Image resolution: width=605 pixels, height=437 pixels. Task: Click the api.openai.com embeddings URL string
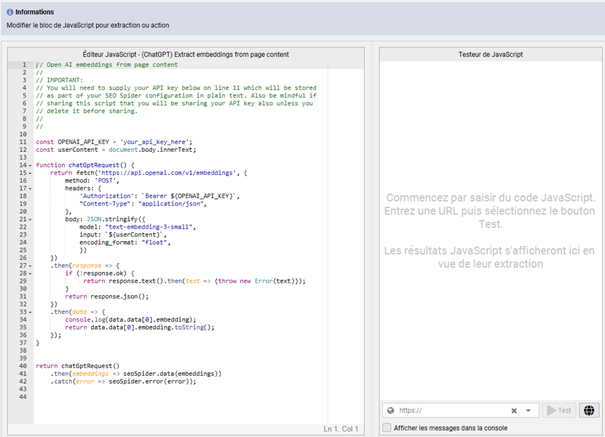[167, 173]
